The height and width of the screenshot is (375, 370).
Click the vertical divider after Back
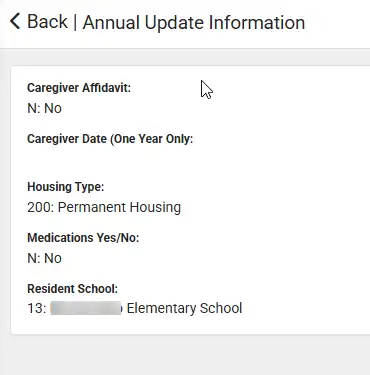coord(75,22)
